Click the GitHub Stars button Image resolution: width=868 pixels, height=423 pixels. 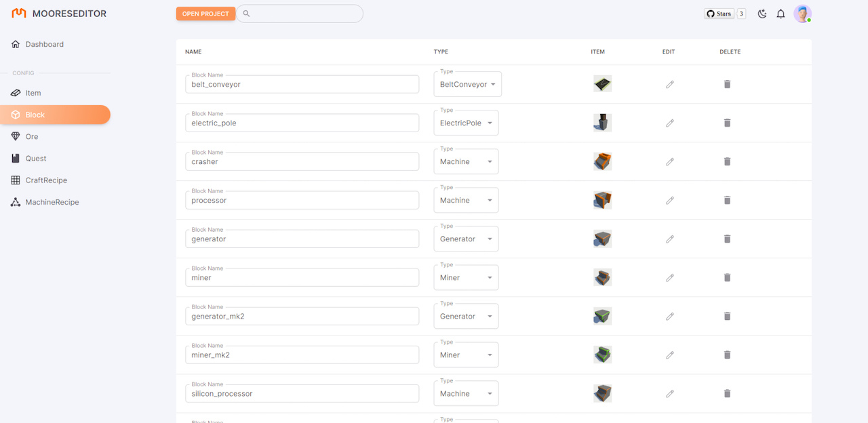719,14
